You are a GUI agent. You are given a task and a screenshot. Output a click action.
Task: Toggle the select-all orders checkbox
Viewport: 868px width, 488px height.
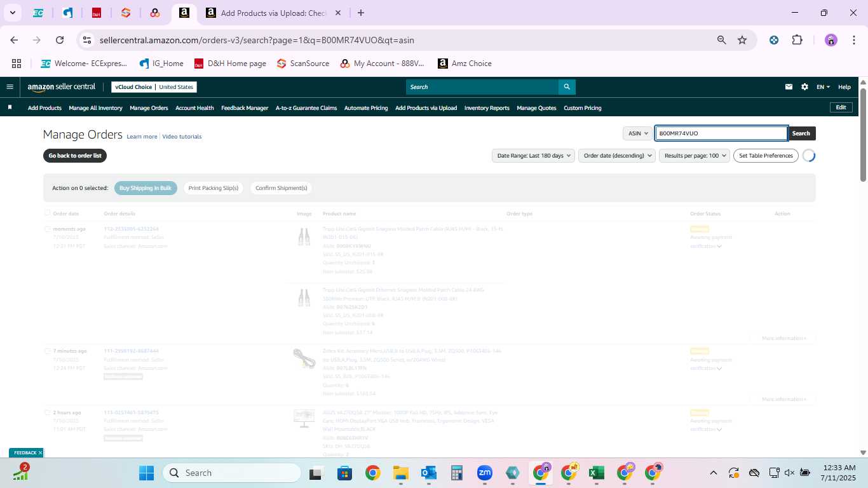(47, 213)
